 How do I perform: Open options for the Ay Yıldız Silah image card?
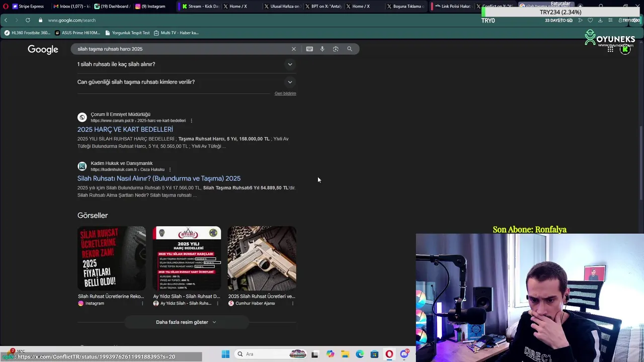pyautogui.click(x=217, y=303)
